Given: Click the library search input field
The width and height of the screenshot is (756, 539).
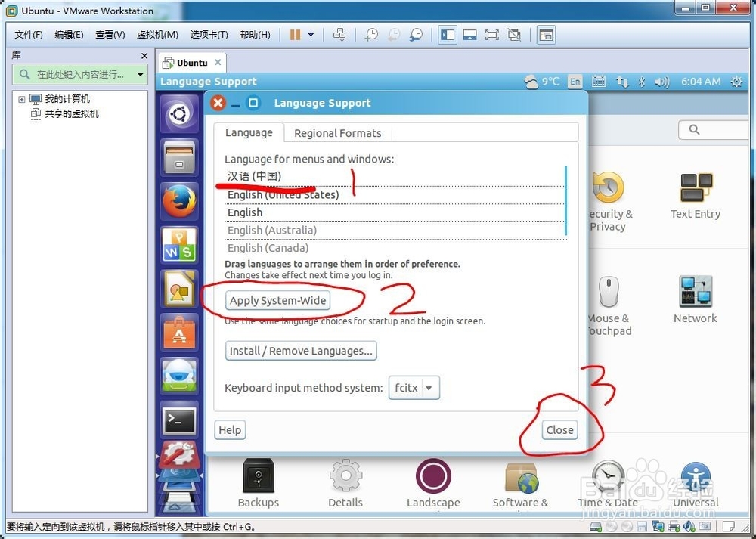Looking at the screenshot, I should pos(80,75).
